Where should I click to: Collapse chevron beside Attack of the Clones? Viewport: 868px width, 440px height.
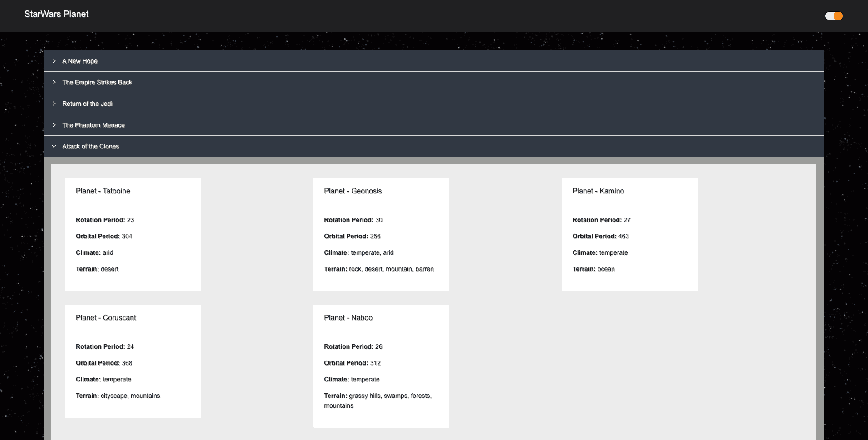tap(54, 146)
